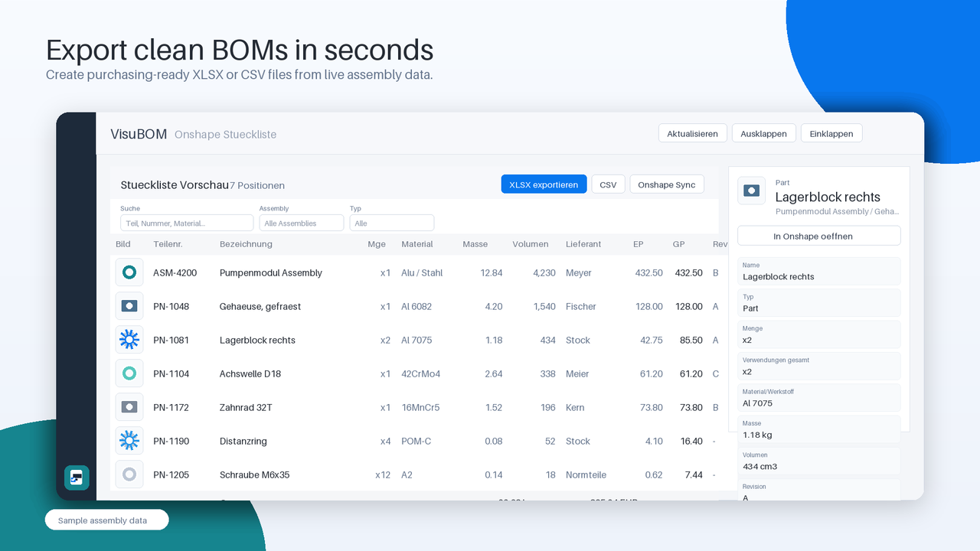Open the thumbnail icon for PN-1081
Image resolution: width=980 pixels, height=551 pixels.
coord(129,340)
